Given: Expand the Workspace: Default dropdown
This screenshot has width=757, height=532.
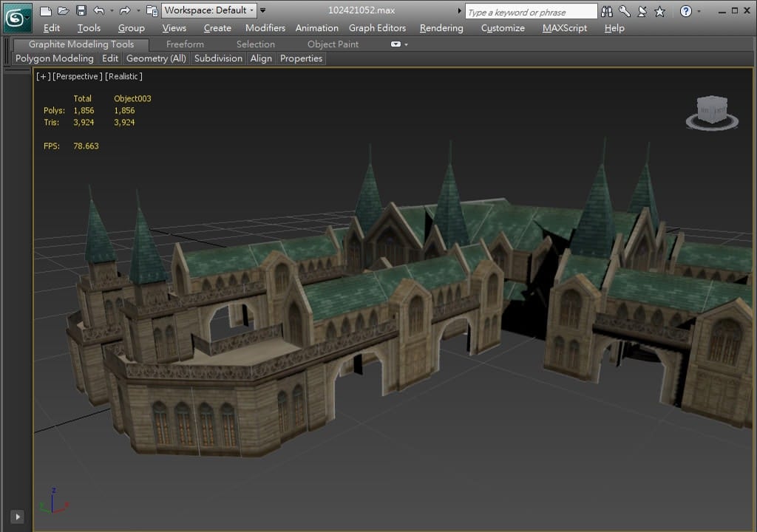Looking at the screenshot, I should click(209, 10).
